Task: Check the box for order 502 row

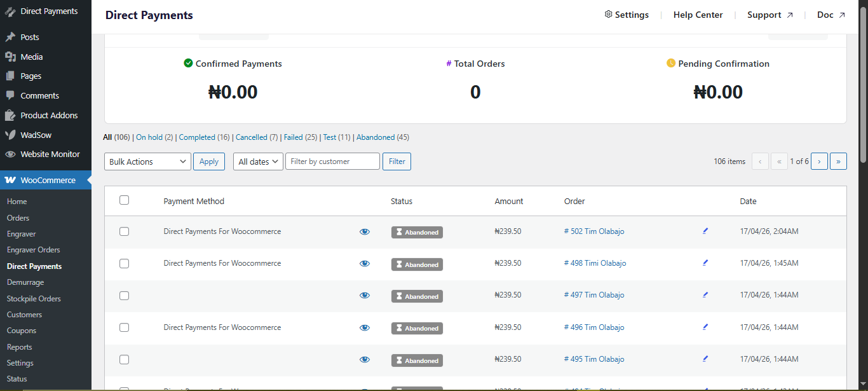Action: tap(124, 231)
